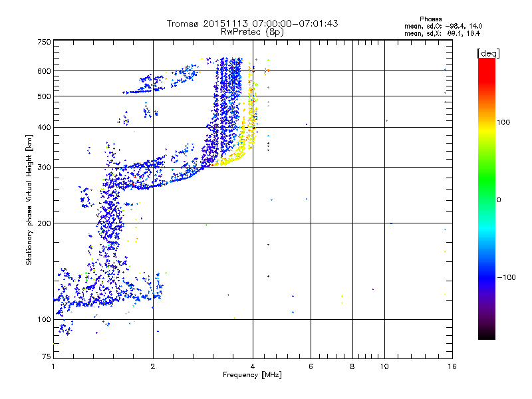Screen dimensions: 532x399
Task: Click the x-axis tick label '6'
Action: tap(311, 366)
